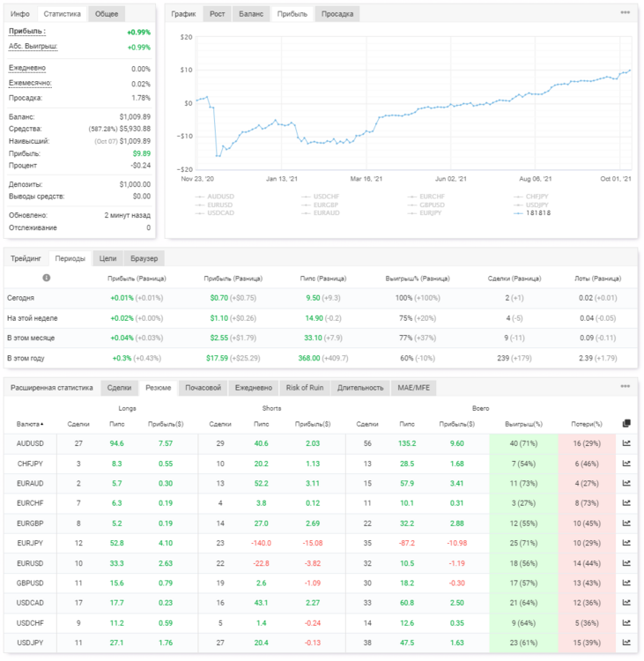Open chart icon for AUDUSD row

626,443
